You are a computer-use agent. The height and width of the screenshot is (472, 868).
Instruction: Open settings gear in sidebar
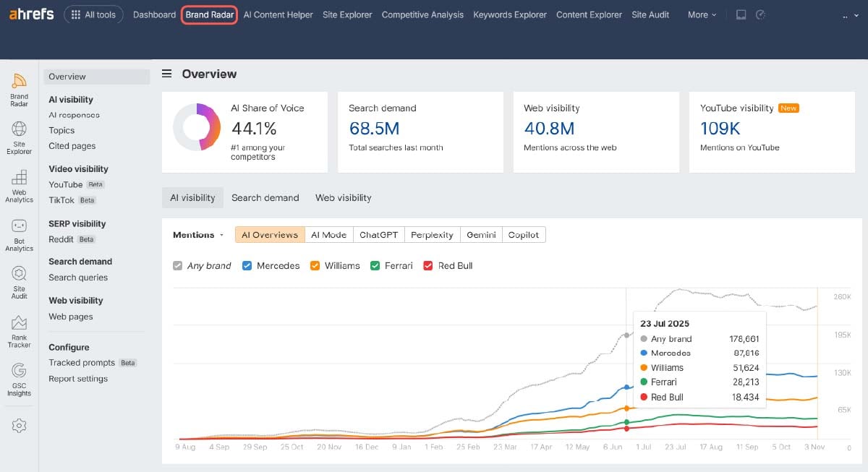(20, 426)
